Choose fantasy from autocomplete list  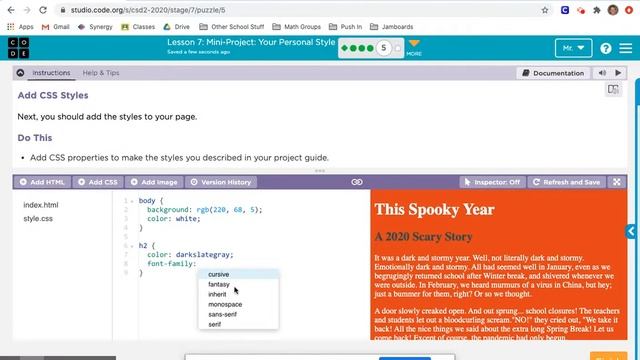point(238,284)
